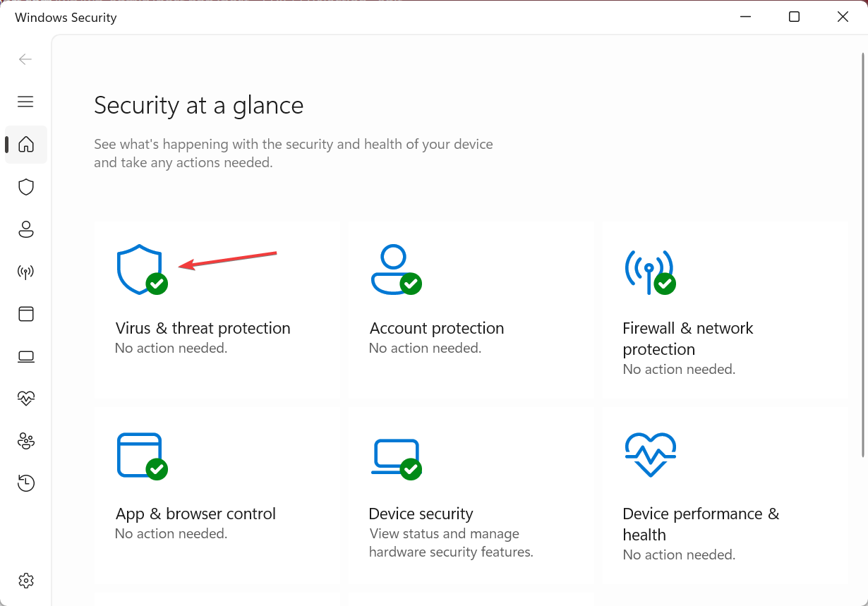Select sidebar wireless icon for firewall
Screen dimensions: 868x606
point(26,272)
